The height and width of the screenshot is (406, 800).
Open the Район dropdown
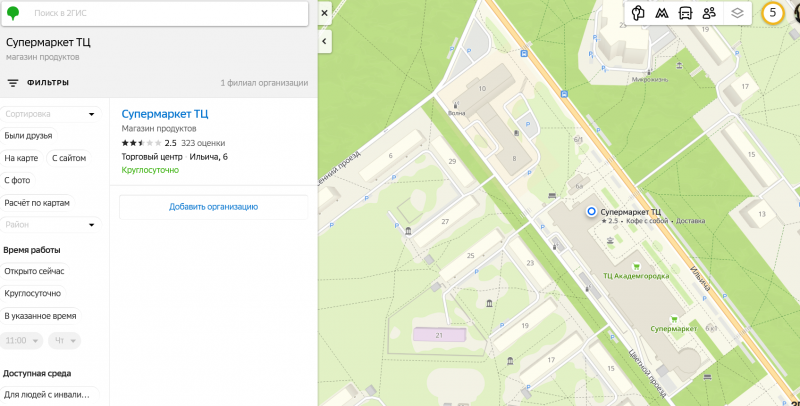pos(50,225)
